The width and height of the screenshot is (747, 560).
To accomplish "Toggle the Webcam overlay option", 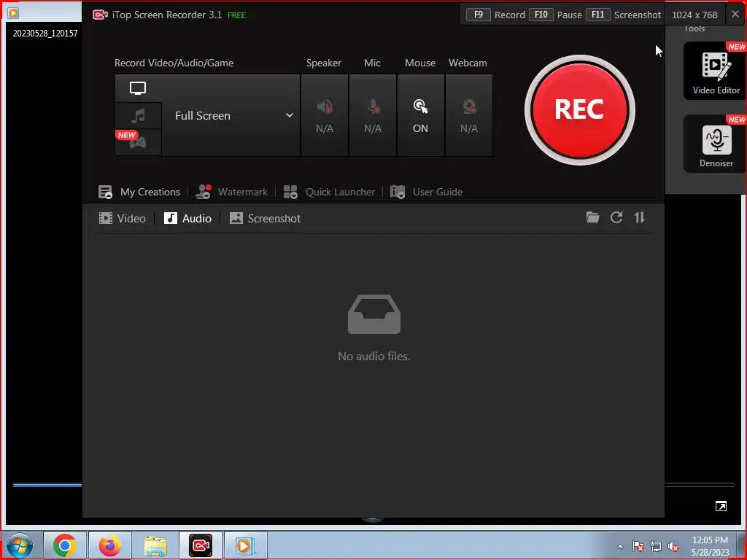I will (x=469, y=115).
